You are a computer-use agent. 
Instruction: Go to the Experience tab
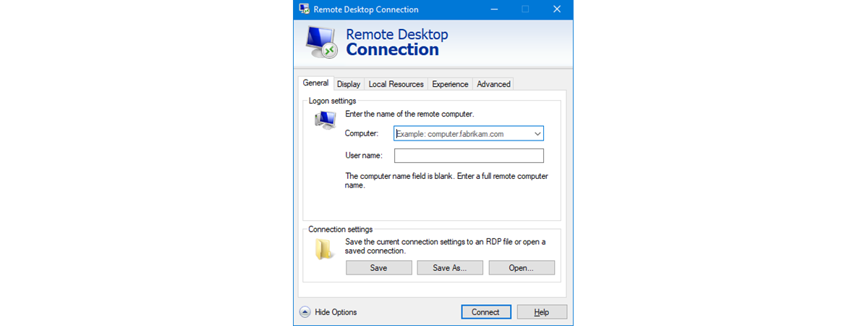tap(450, 84)
